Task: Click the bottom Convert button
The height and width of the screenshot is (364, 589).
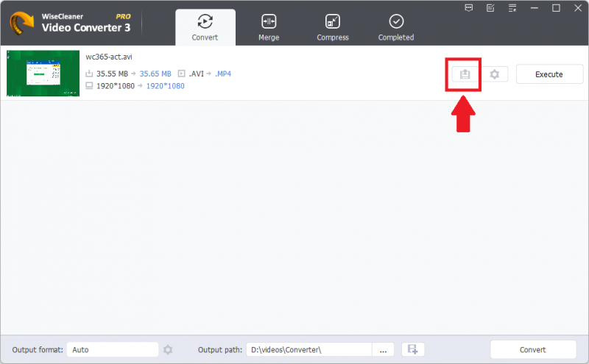Action: click(x=533, y=350)
